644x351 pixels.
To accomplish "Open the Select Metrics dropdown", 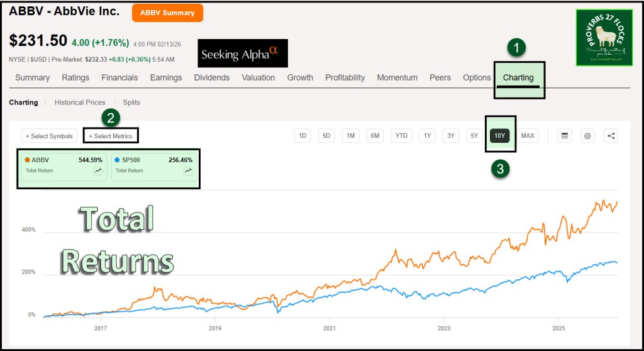I will coord(111,136).
